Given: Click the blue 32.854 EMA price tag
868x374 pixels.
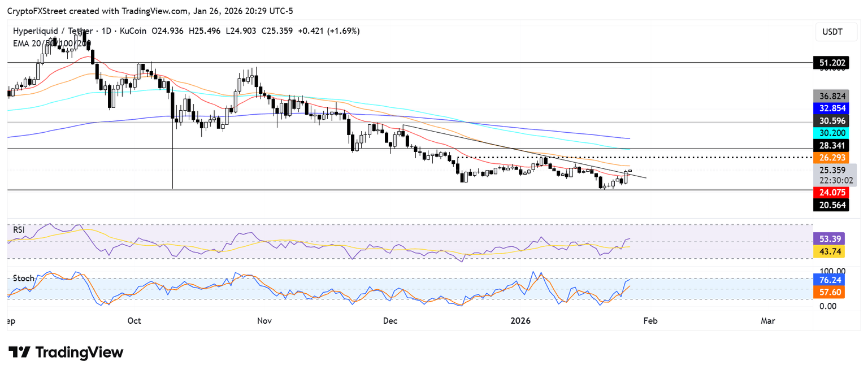Looking at the screenshot, I should click(x=831, y=108).
